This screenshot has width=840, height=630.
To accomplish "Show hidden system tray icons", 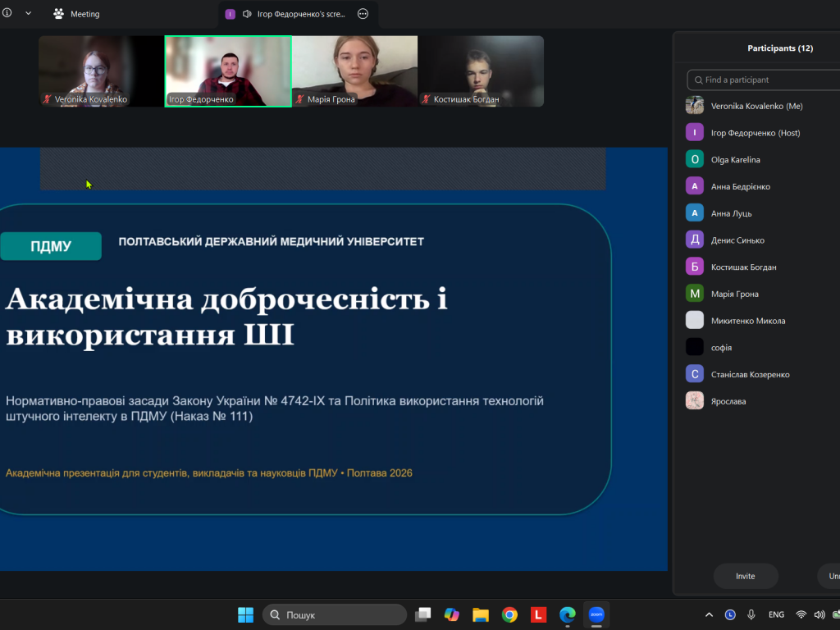I will tap(709, 615).
